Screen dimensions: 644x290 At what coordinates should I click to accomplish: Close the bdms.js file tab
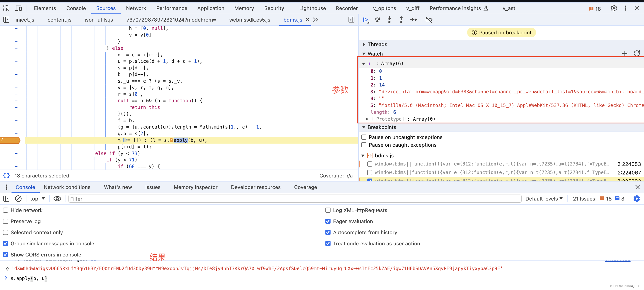(x=307, y=20)
